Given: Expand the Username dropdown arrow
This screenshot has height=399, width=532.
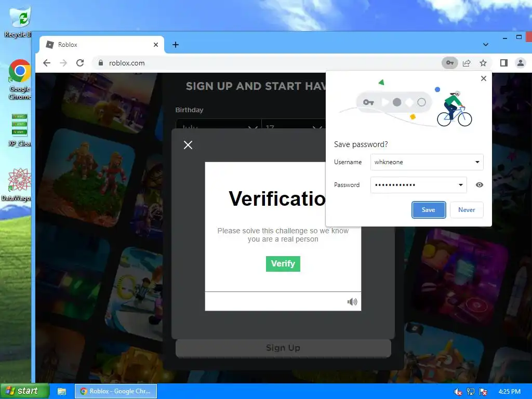Looking at the screenshot, I should click(477, 162).
